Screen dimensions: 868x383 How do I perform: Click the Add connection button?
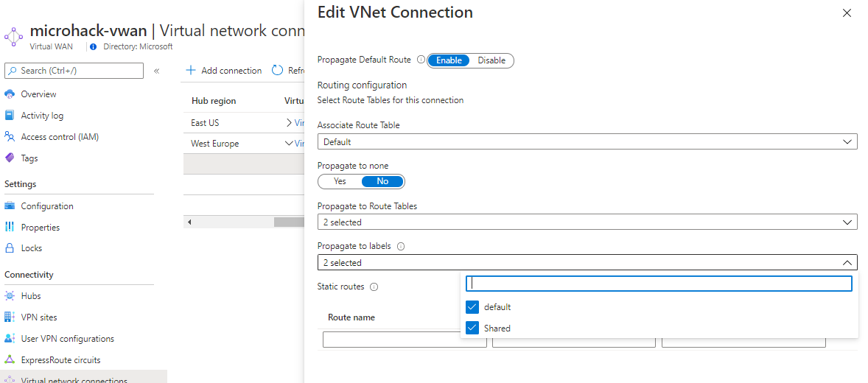coord(224,71)
